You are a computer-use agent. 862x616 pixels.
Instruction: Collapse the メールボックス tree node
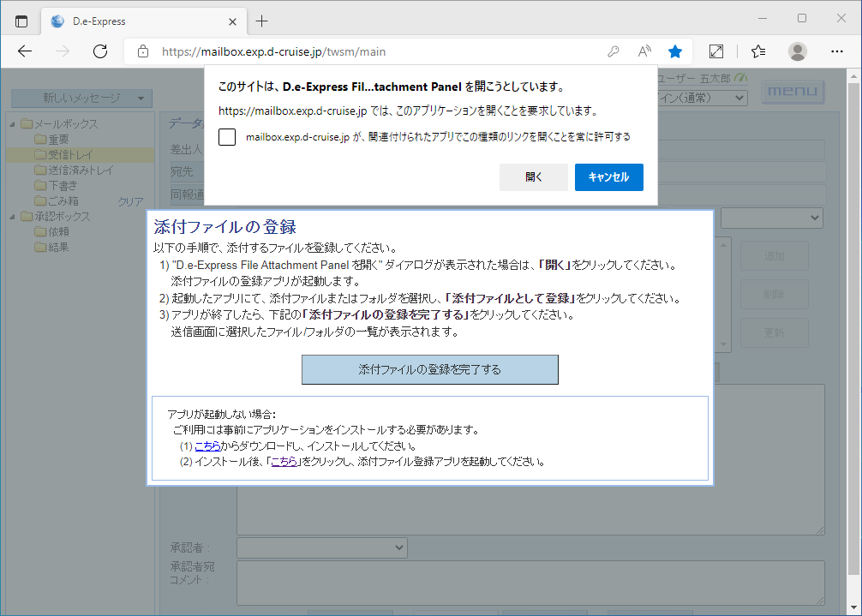tap(13, 124)
